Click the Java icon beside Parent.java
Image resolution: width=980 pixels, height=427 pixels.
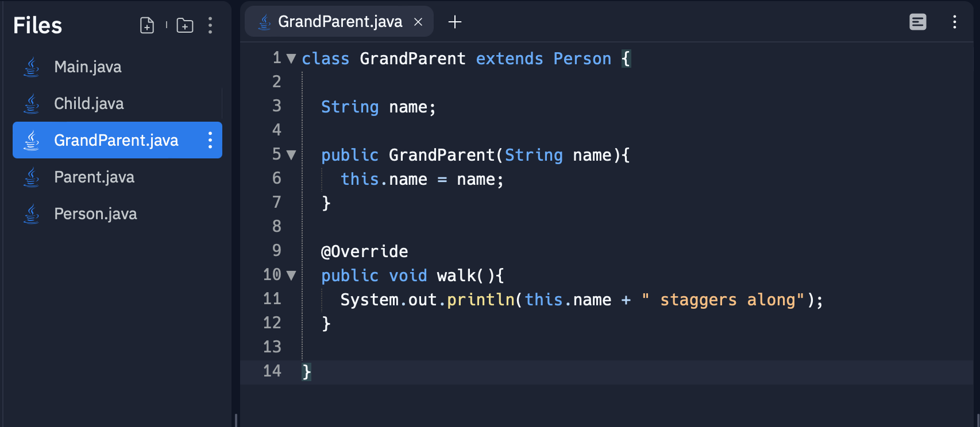click(32, 177)
